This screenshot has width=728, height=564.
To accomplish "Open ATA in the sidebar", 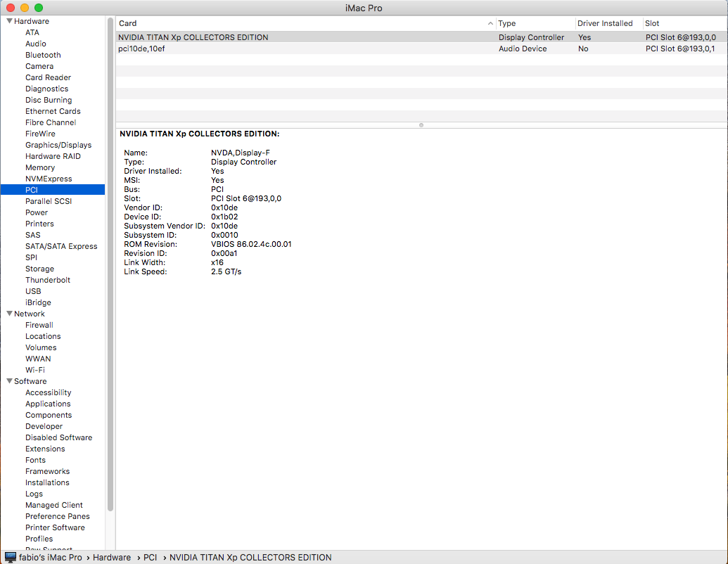I will 32,32.
